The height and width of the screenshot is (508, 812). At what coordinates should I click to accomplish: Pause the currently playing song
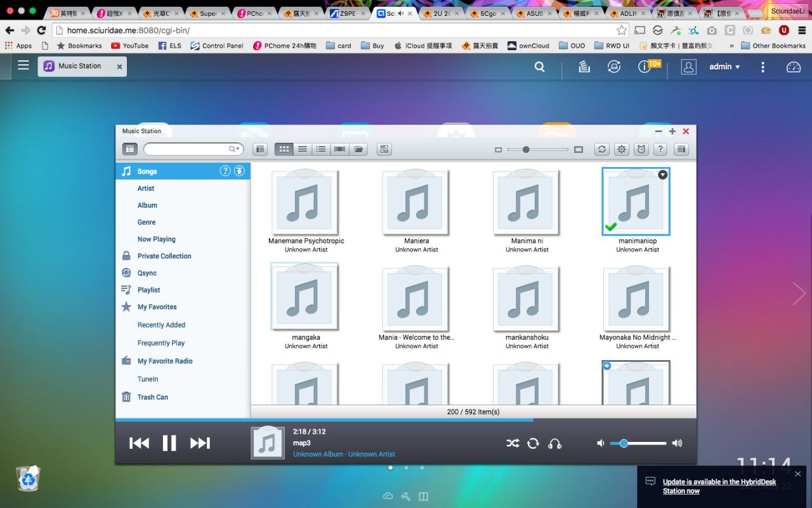[x=169, y=443]
